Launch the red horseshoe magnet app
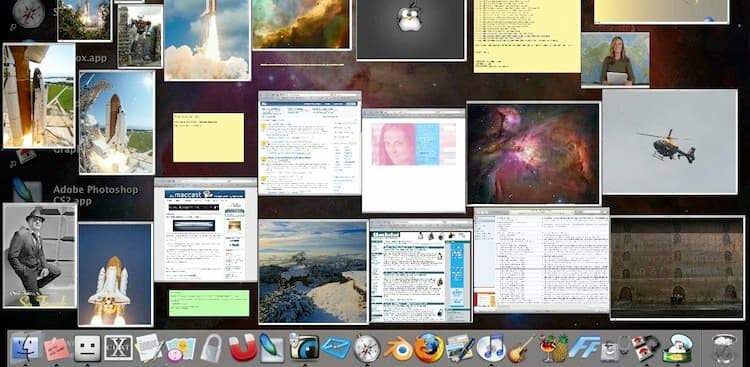Image resolution: width=750 pixels, height=367 pixels. (243, 348)
